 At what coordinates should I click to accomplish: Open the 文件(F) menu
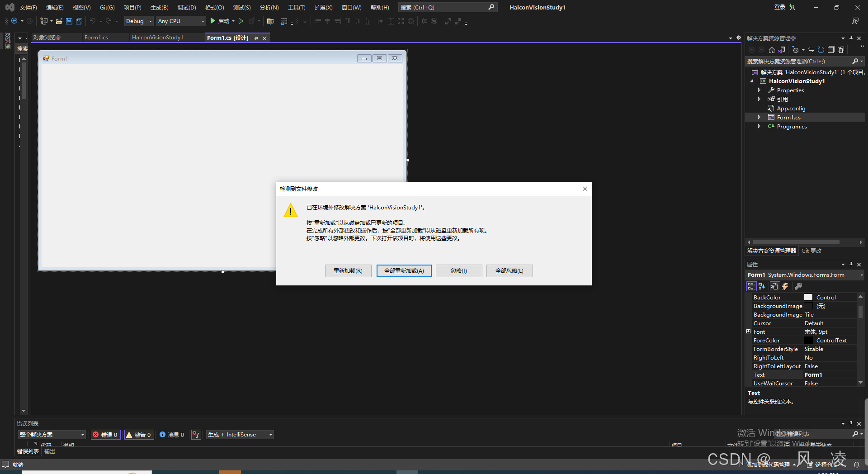click(x=28, y=7)
